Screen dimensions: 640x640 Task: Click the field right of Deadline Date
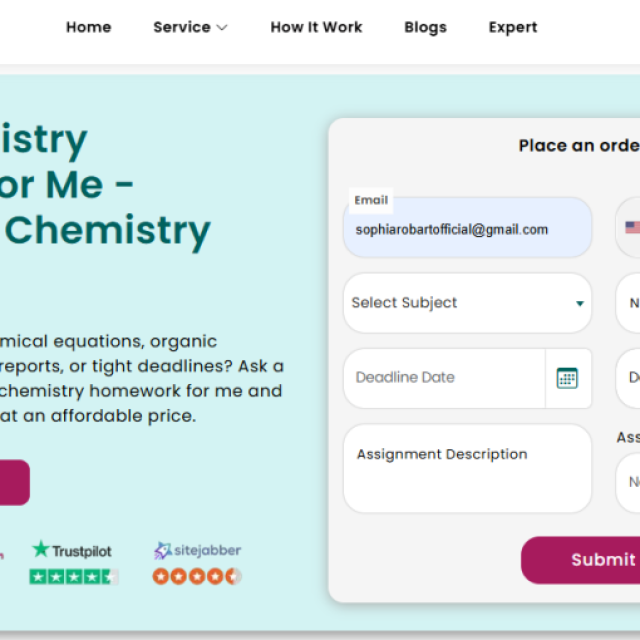pos(629,378)
